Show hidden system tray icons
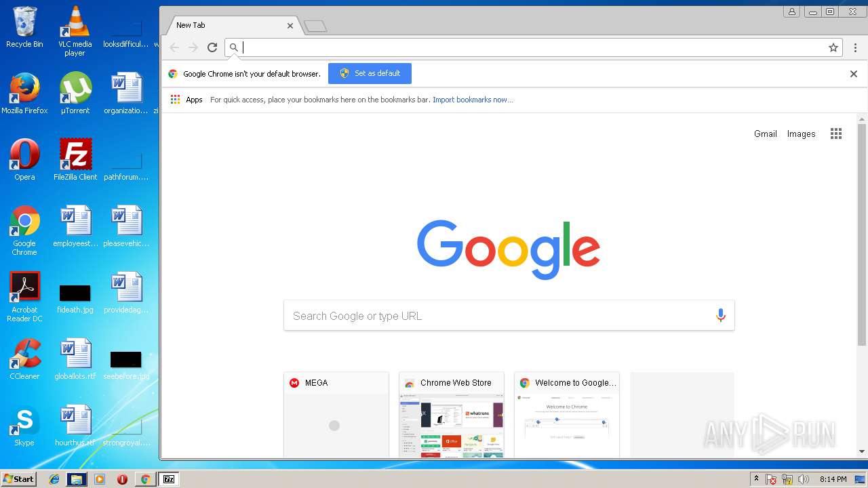The image size is (868, 488). point(756,479)
